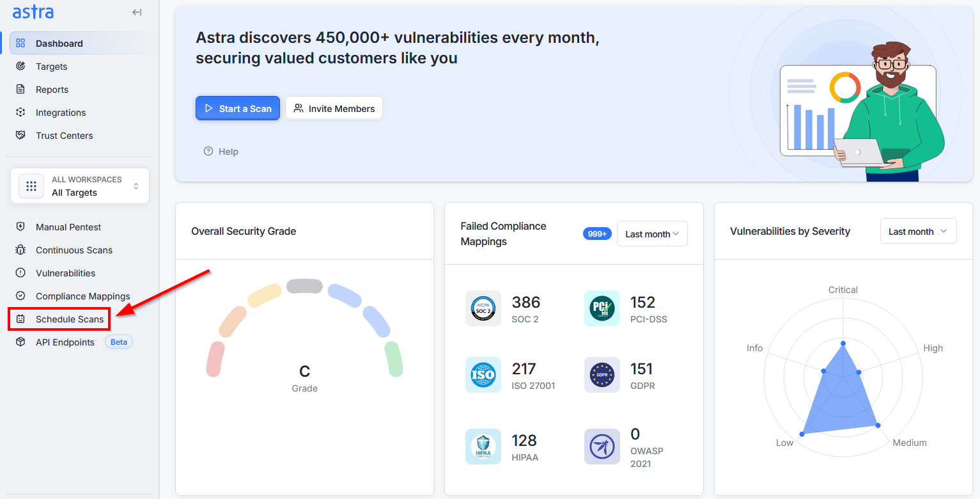
Task: Click the Integrations icon
Action: pyautogui.click(x=20, y=113)
